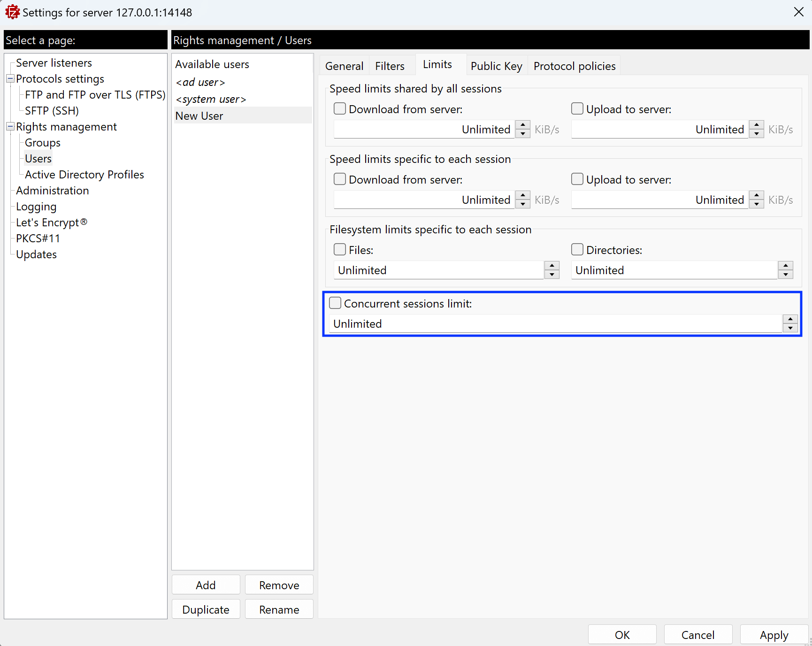This screenshot has height=646, width=812.
Task: Click the Concurrent sessions Unlimited input field
Action: pos(554,324)
